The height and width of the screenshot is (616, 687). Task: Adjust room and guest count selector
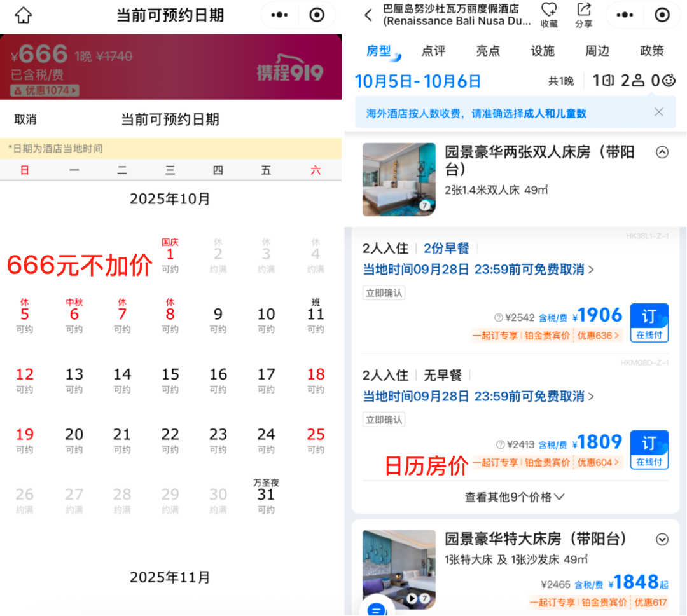pos(634,81)
